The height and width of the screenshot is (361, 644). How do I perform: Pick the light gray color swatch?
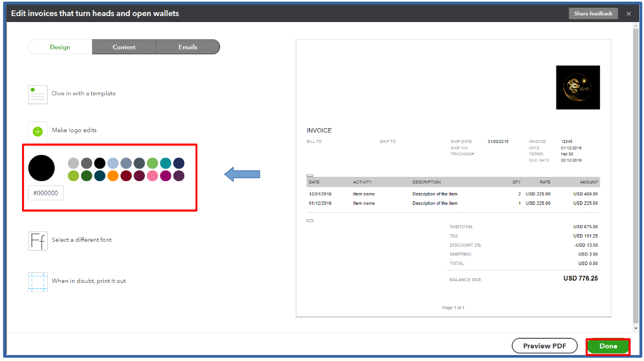(x=73, y=163)
